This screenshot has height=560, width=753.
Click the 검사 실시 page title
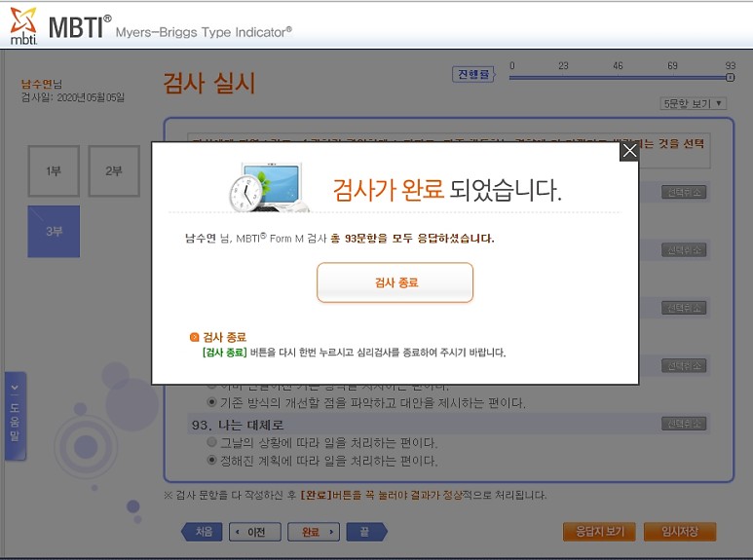[x=208, y=83]
